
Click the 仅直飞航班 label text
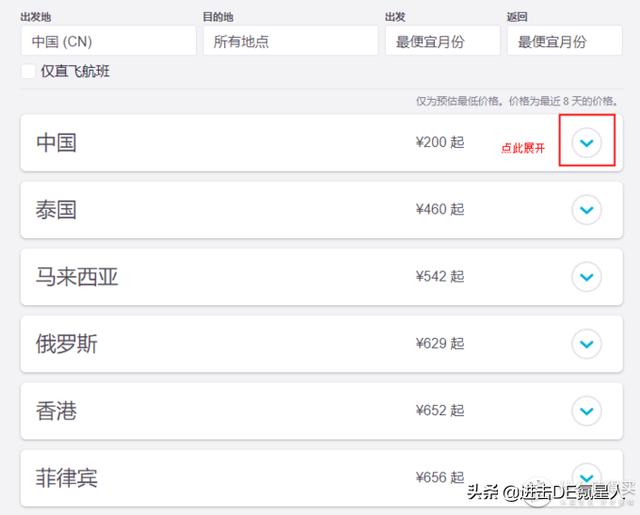point(75,71)
